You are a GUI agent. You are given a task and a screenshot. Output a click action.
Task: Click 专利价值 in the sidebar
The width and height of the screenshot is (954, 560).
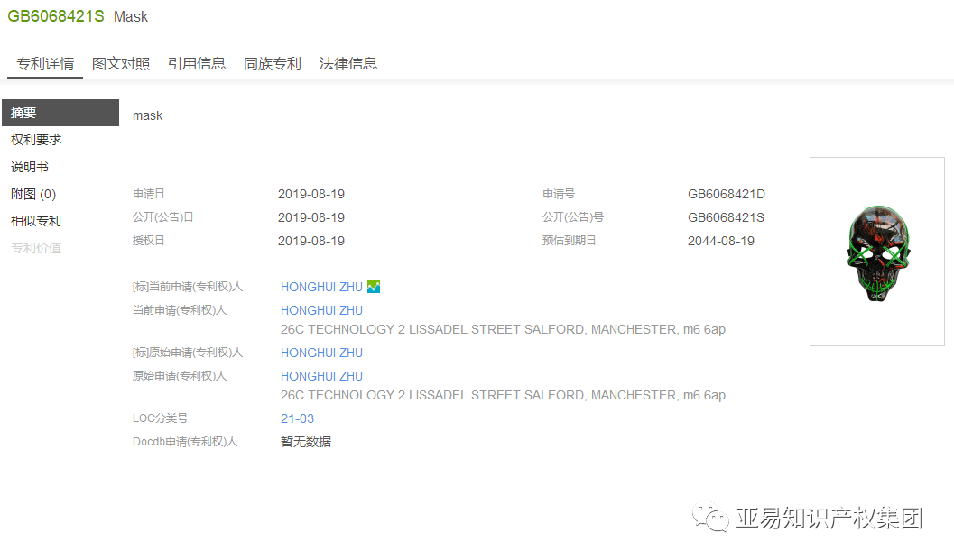click(x=36, y=248)
